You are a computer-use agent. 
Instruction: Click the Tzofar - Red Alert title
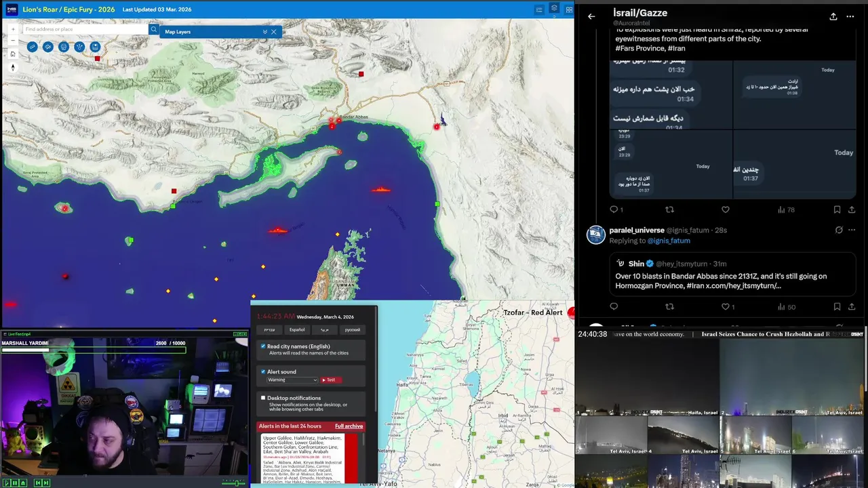click(533, 312)
